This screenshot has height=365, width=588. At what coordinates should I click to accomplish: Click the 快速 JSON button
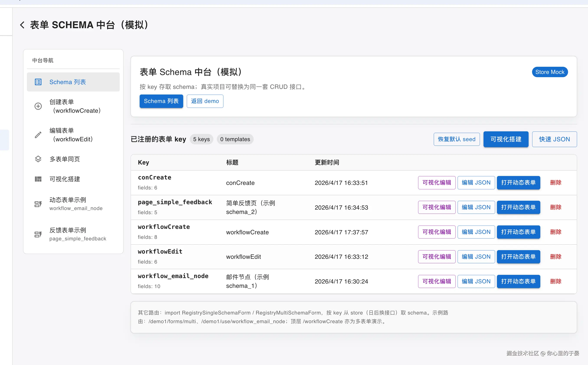point(554,139)
